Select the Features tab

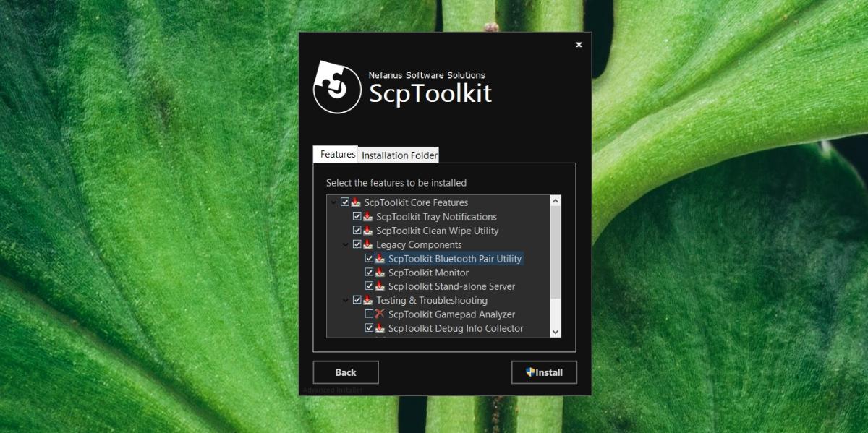tap(338, 155)
